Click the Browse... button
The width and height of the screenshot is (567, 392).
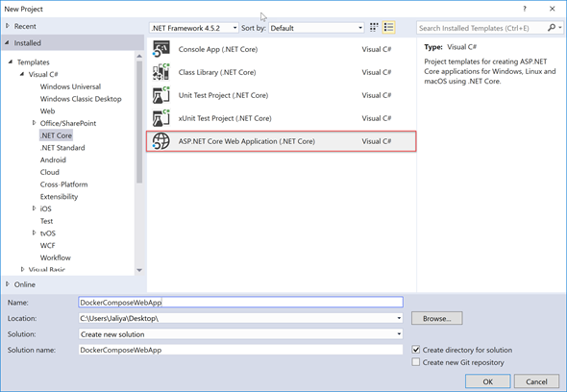point(437,318)
